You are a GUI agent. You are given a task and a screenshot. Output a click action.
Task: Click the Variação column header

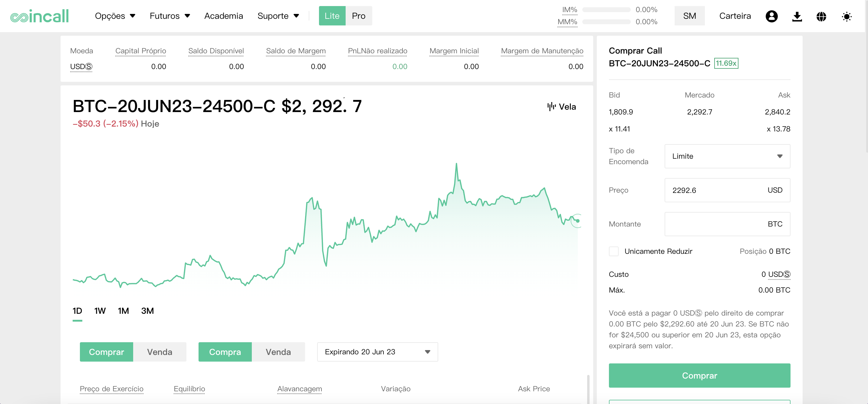[396, 389]
